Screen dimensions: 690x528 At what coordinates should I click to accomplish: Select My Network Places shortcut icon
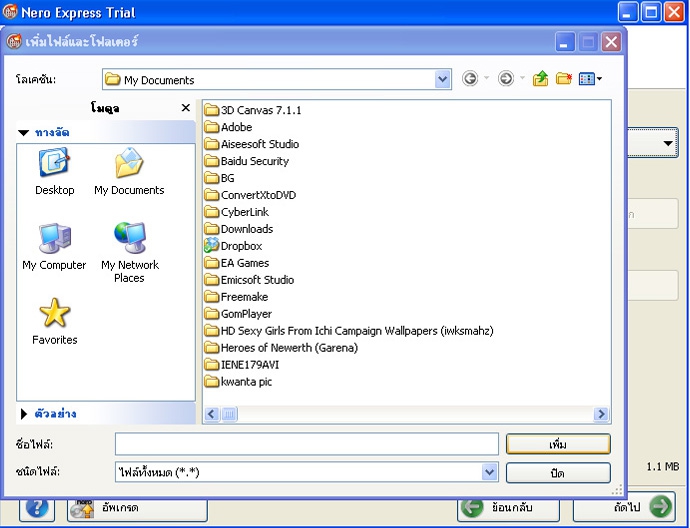click(x=130, y=238)
